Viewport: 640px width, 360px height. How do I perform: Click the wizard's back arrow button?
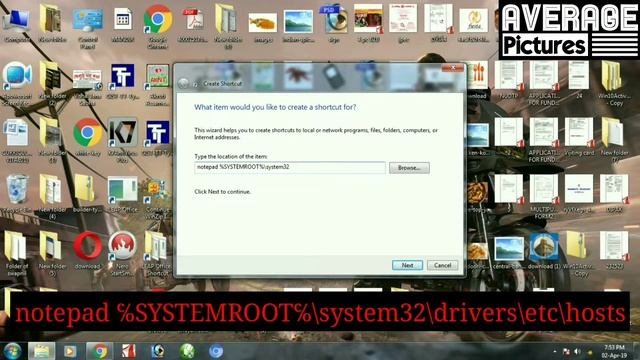pos(183,83)
